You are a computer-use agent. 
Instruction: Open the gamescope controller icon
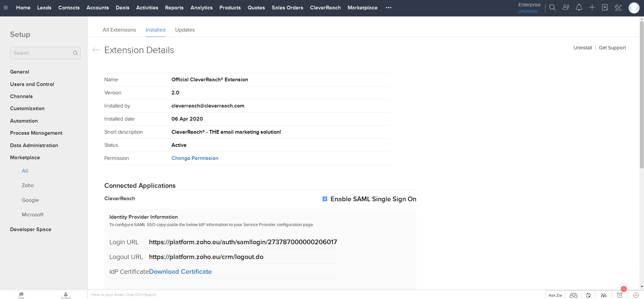[574, 295]
